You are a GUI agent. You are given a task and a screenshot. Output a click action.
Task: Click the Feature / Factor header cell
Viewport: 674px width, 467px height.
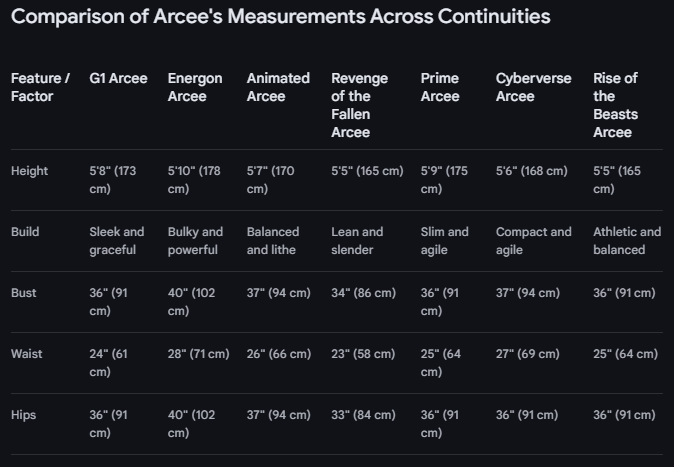[40, 87]
